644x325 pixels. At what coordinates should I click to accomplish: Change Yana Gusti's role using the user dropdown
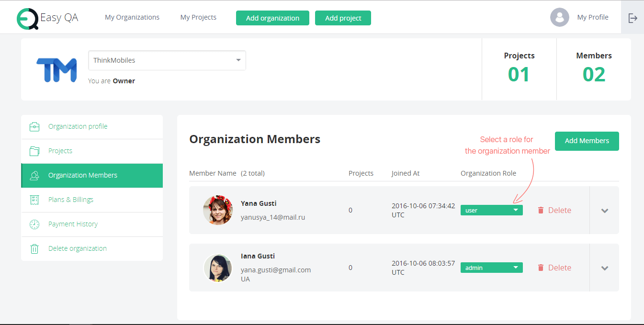491,210
